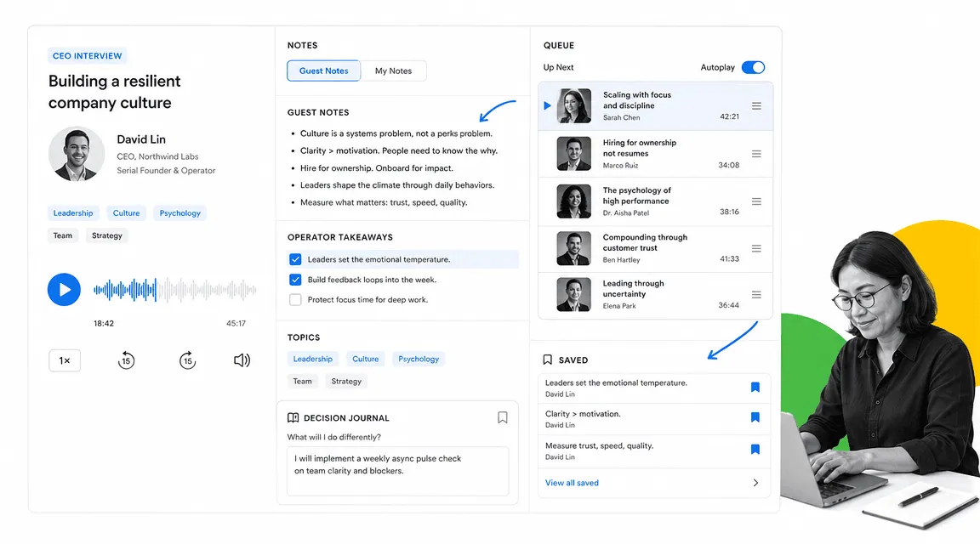
Task: Rewind 15 seconds
Action: coord(126,360)
